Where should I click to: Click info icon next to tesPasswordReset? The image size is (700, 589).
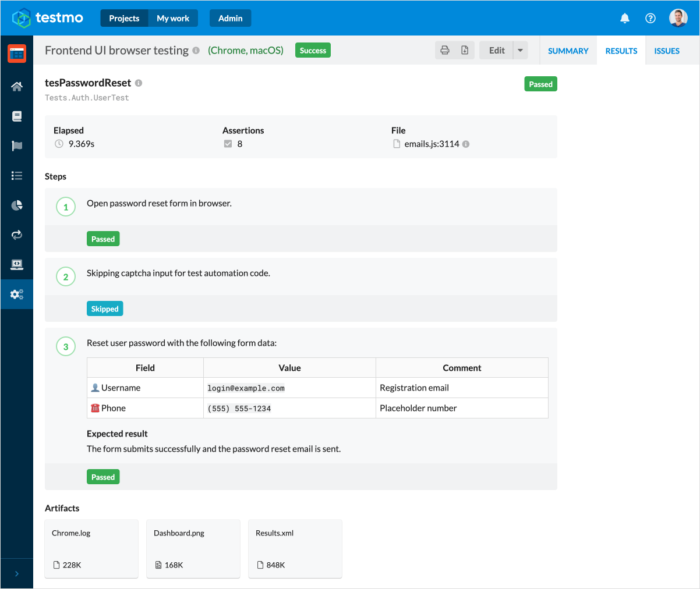[139, 83]
